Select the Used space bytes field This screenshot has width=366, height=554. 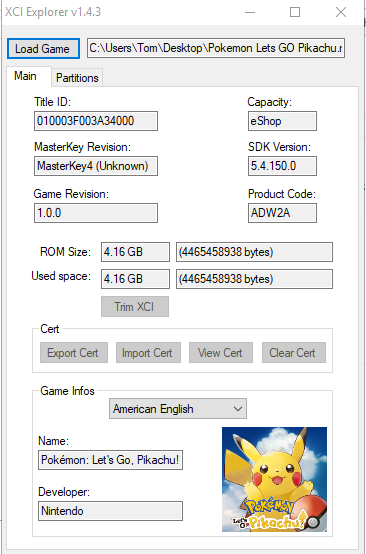point(254,279)
